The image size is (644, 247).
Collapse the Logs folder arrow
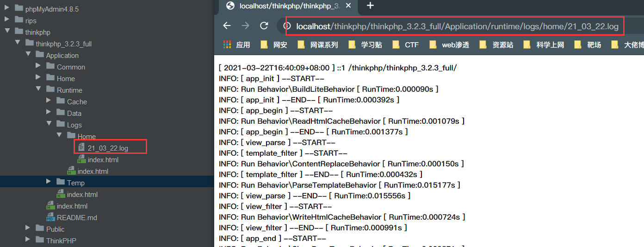49,124
